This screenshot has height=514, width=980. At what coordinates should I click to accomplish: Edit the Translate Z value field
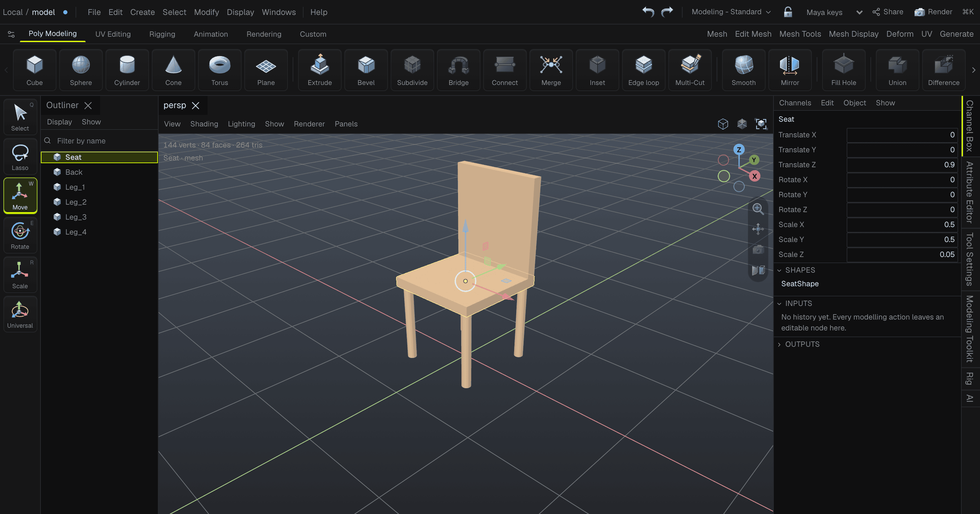click(902, 165)
